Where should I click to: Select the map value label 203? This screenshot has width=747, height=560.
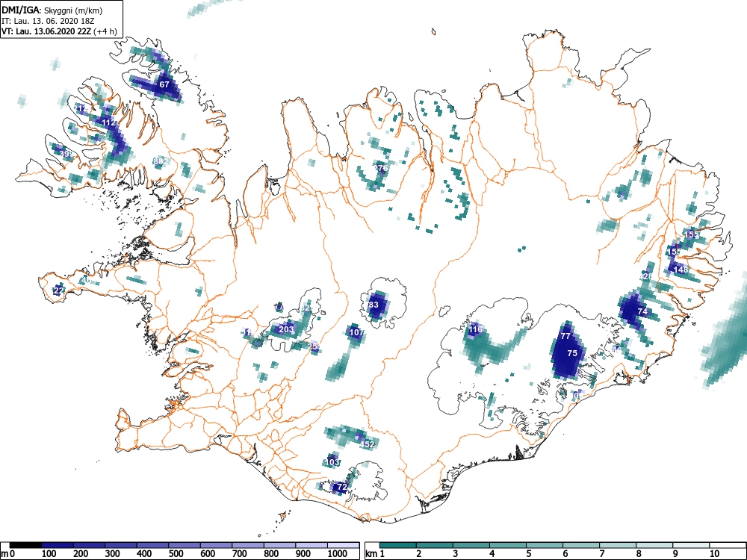pyautogui.click(x=286, y=329)
